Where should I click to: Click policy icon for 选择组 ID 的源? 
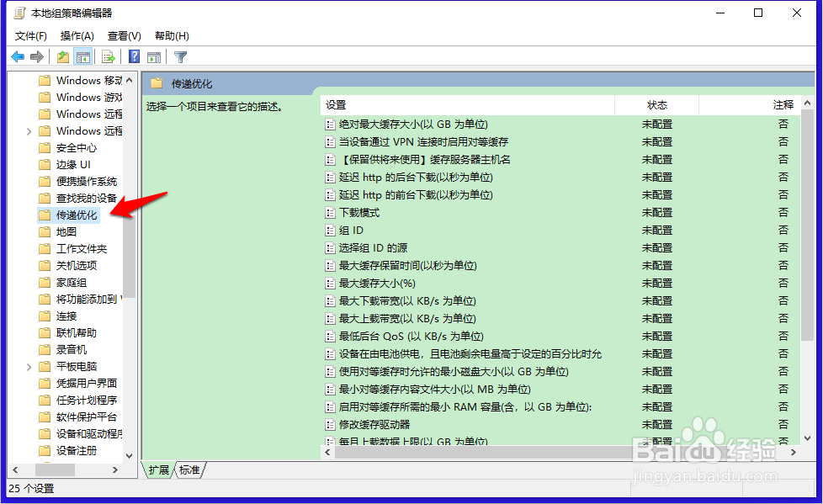(330, 248)
